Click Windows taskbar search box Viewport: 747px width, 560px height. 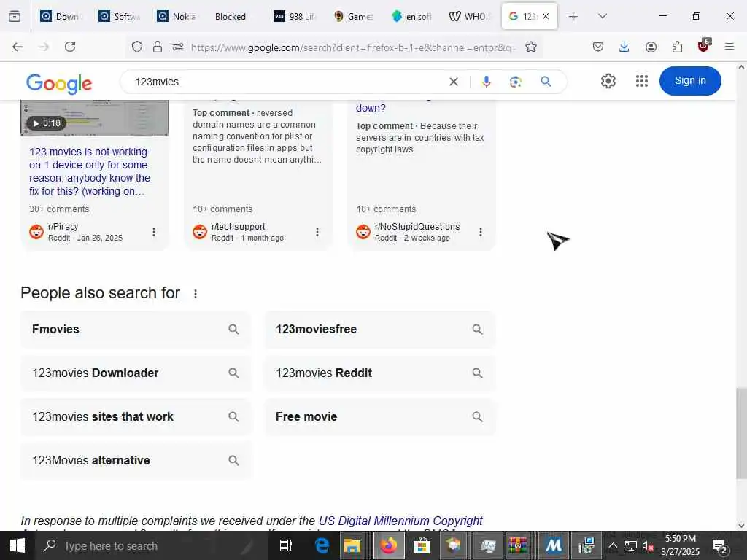click(x=152, y=545)
